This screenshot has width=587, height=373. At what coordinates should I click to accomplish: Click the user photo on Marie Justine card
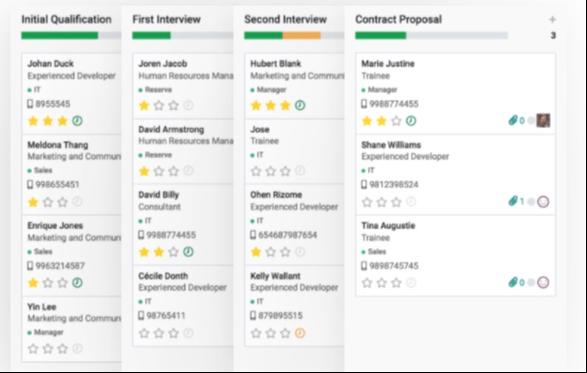[x=543, y=121]
